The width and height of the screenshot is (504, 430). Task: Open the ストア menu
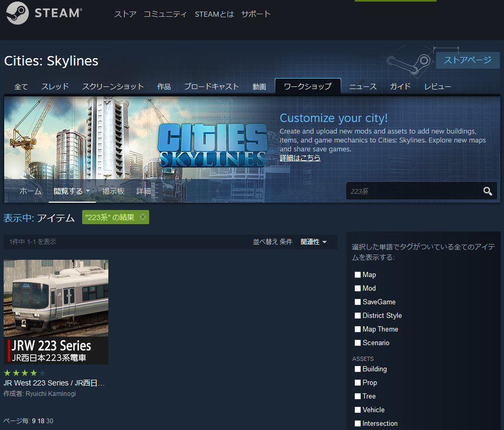(x=126, y=14)
